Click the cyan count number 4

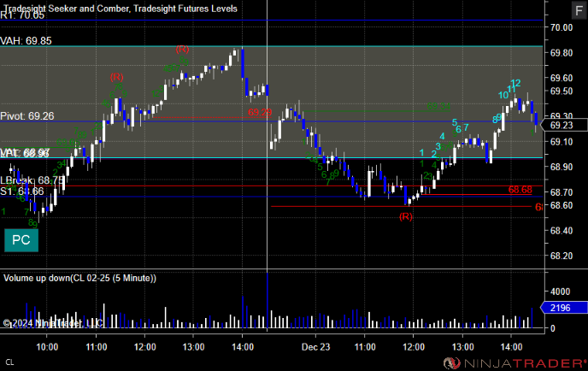(x=443, y=136)
